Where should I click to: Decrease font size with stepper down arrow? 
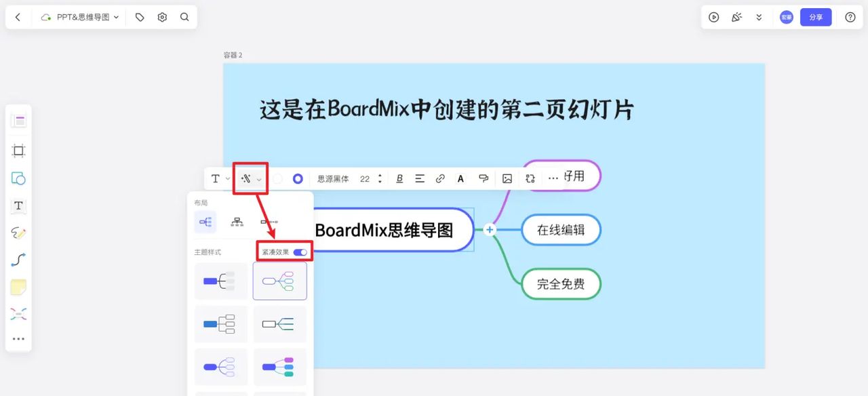(380, 182)
